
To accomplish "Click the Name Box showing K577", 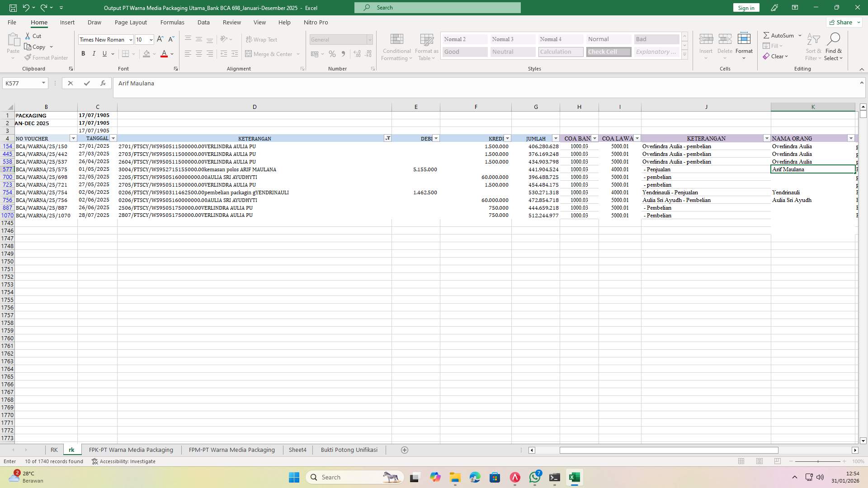I will pos(21,83).
